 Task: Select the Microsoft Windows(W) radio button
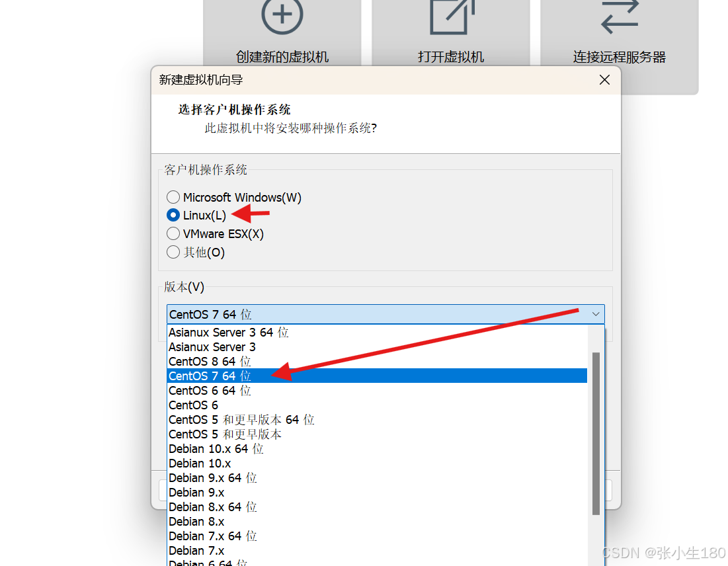(173, 197)
